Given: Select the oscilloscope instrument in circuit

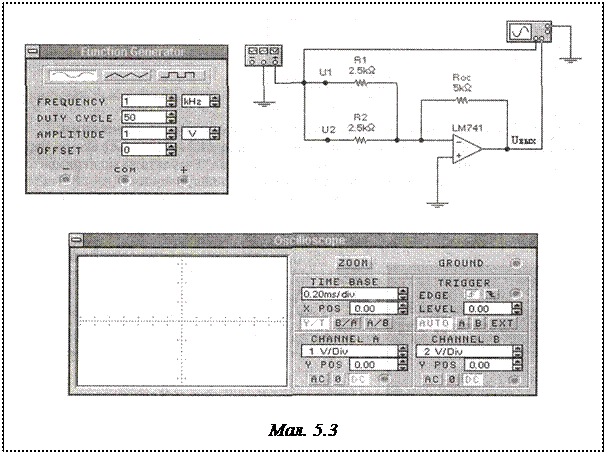Looking at the screenshot, I should (529, 32).
